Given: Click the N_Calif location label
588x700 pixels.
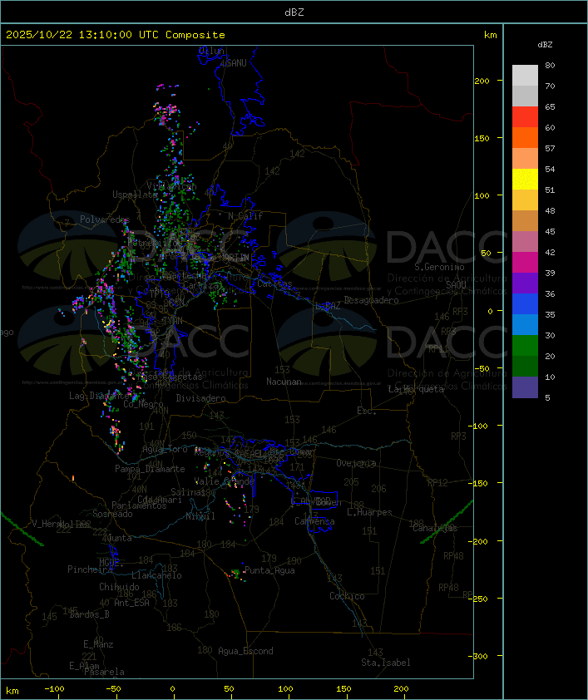Looking at the screenshot, I should coord(245,216).
